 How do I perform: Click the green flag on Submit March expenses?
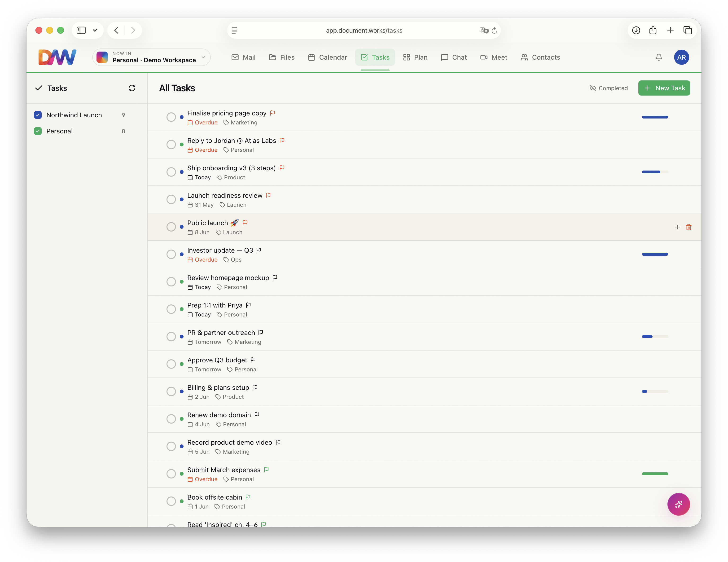point(266,470)
